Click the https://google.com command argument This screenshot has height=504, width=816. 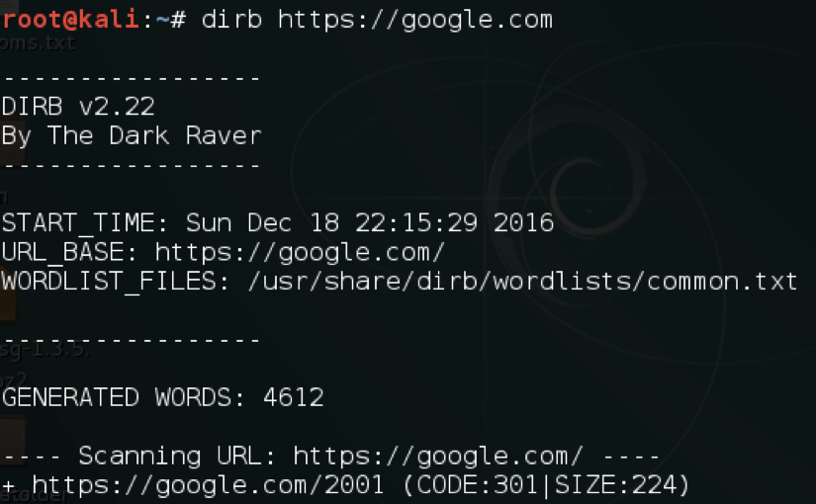414,21
